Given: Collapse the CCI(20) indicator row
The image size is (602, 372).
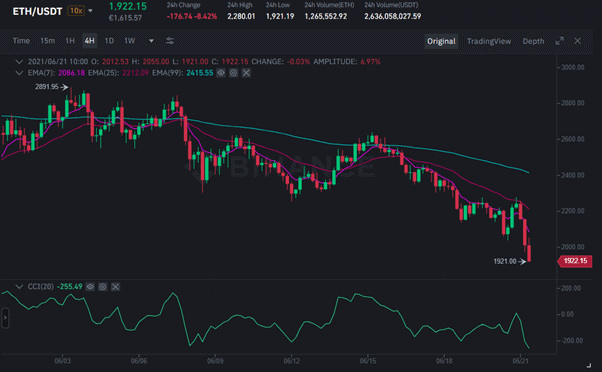Looking at the screenshot, I should coord(19,287).
